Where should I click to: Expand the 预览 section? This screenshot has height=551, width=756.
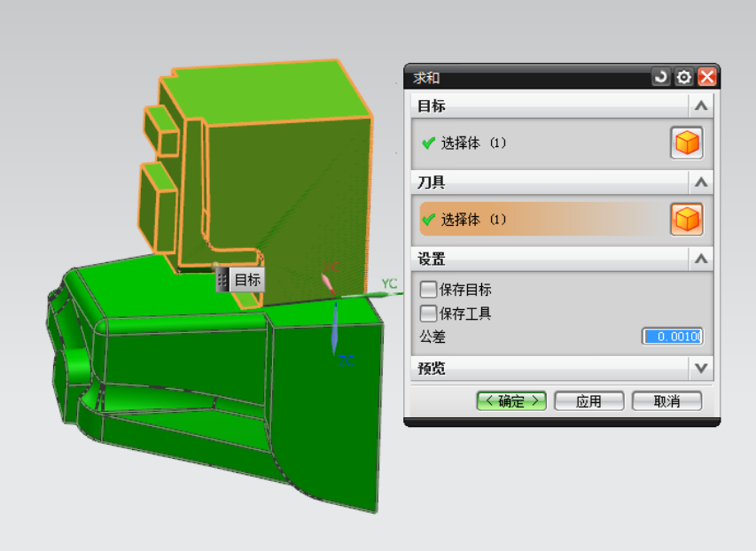[701, 369]
